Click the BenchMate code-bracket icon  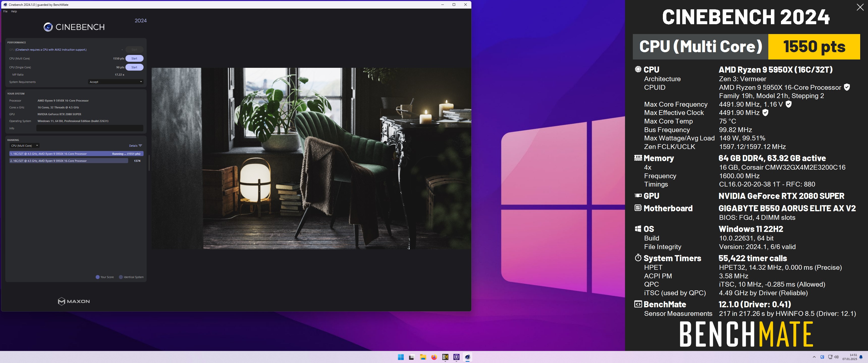tap(638, 304)
